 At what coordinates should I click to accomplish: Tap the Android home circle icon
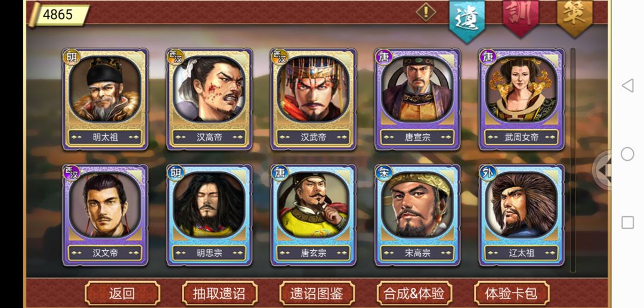[x=627, y=154]
